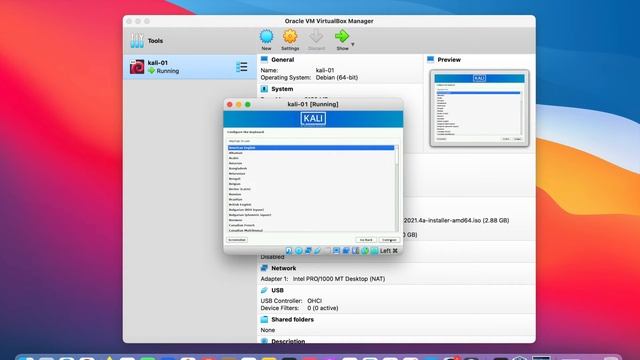Click the green mouse integration status icon
This screenshot has height=360, width=640.
(365, 251)
